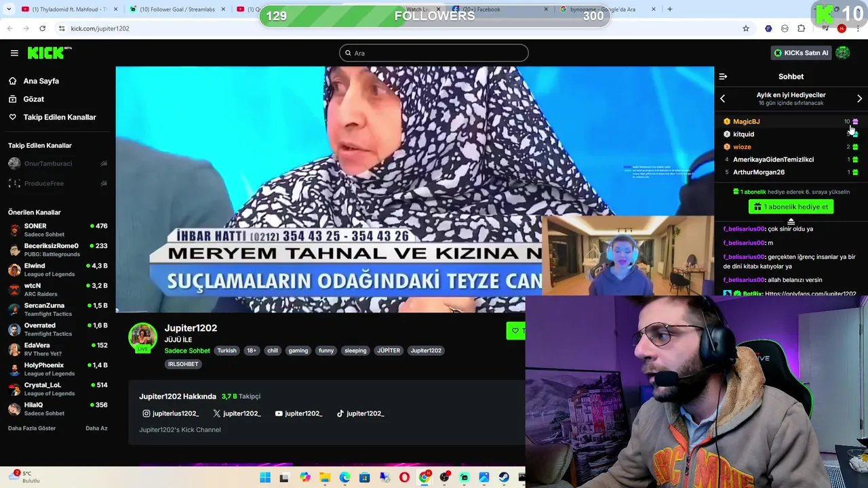Screen dimensions: 868x488
Task: Open the X jupiter1202_ link
Action: tap(237, 413)
